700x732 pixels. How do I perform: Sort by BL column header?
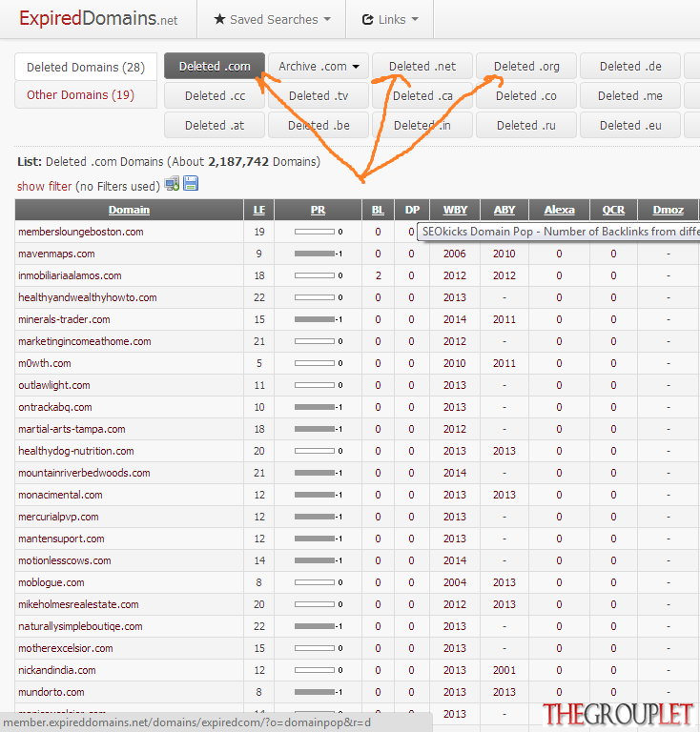tap(378, 210)
